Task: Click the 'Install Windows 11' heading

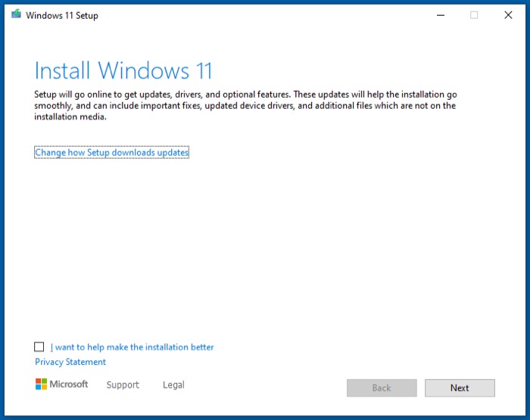Action: click(123, 71)
